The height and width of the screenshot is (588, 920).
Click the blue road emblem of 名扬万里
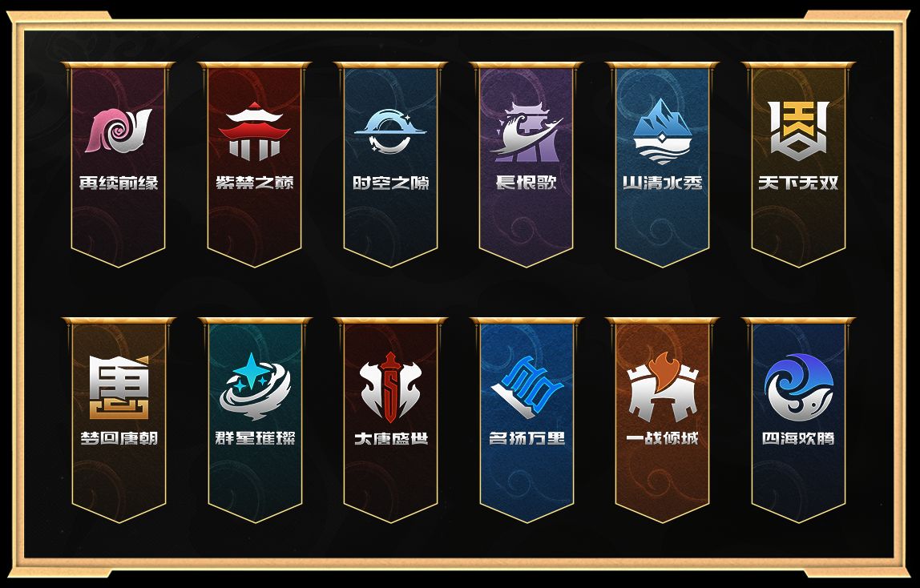click(527, 387)
